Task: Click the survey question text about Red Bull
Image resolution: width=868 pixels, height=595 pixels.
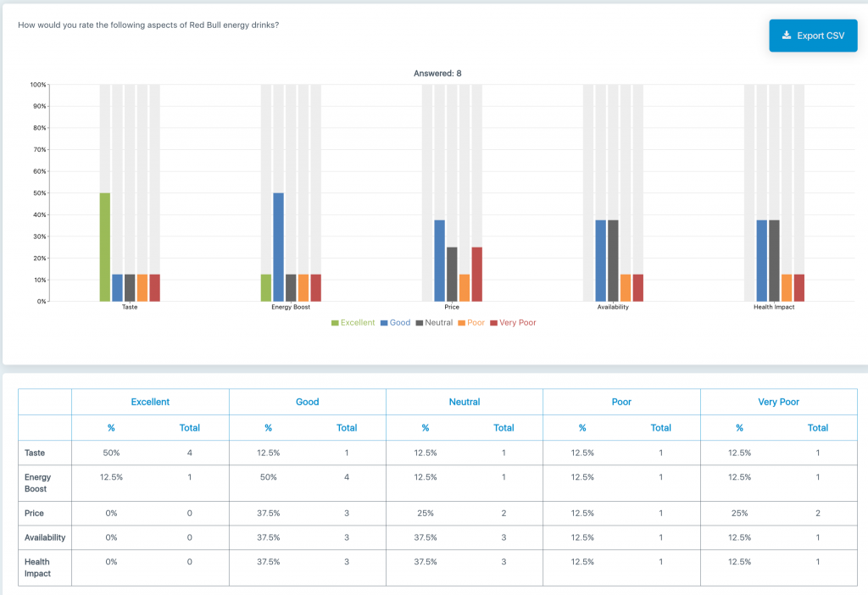Action: point(148,25)
